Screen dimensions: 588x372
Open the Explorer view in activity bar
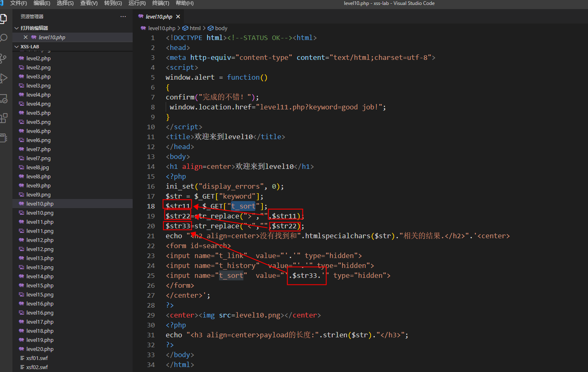3,19
